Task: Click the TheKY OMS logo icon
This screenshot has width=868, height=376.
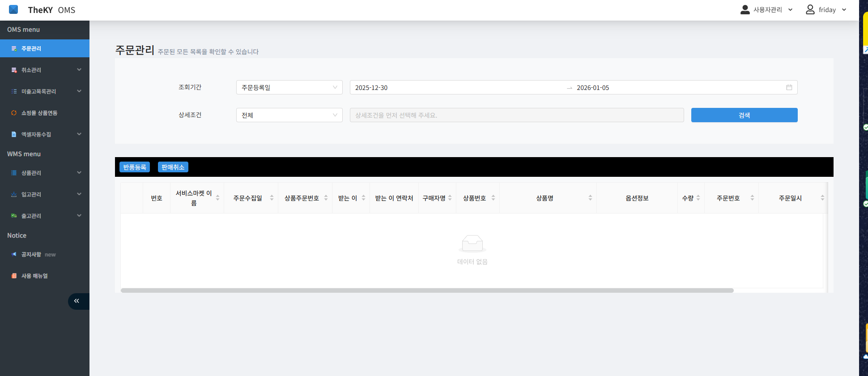Action: point(13,9)
